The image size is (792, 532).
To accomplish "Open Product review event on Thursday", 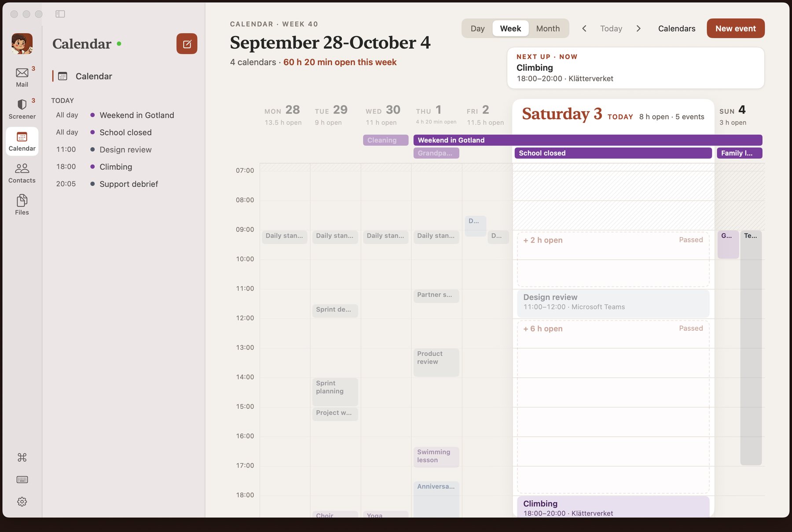I will (436, 362).
